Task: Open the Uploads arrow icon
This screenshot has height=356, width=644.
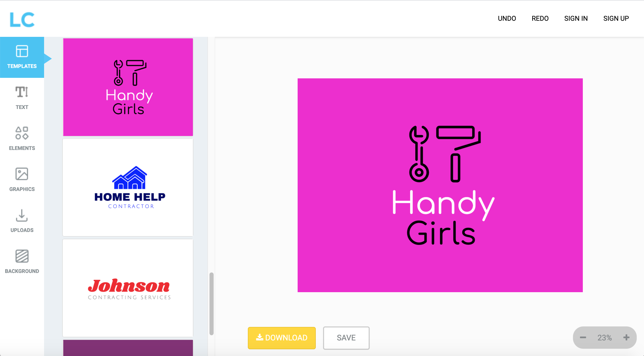Action: (22, 215)
